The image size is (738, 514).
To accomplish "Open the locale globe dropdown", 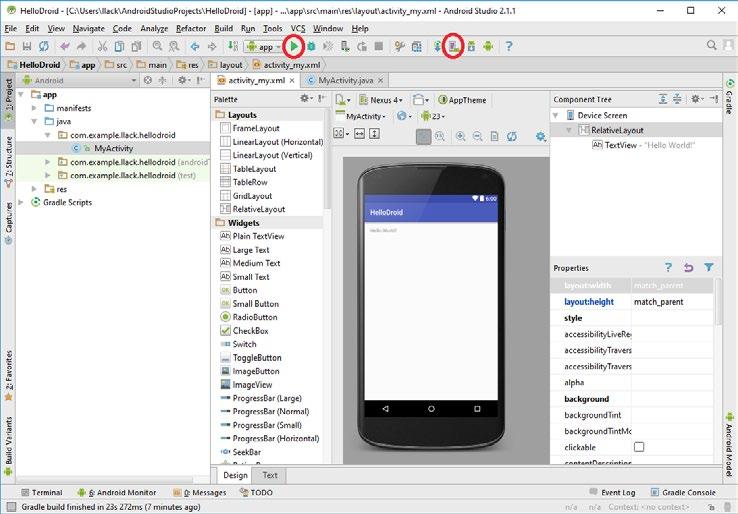I will pos(404,116).
